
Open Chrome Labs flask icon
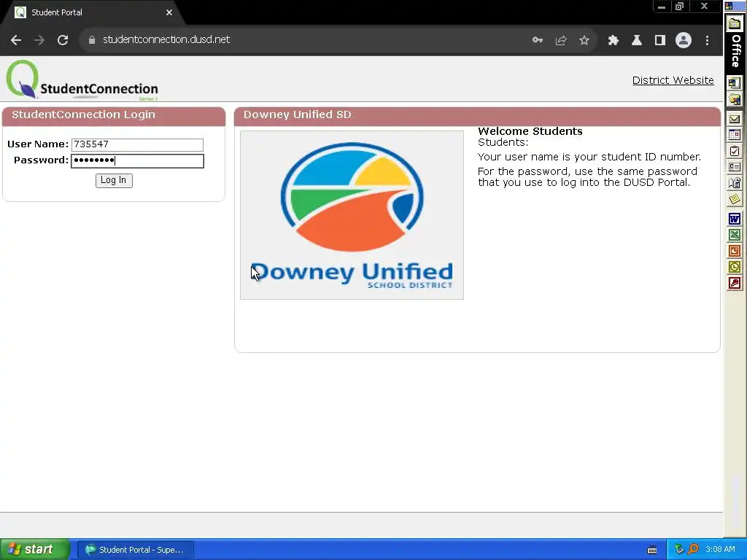pyautogui.click(x=636, y=40)
